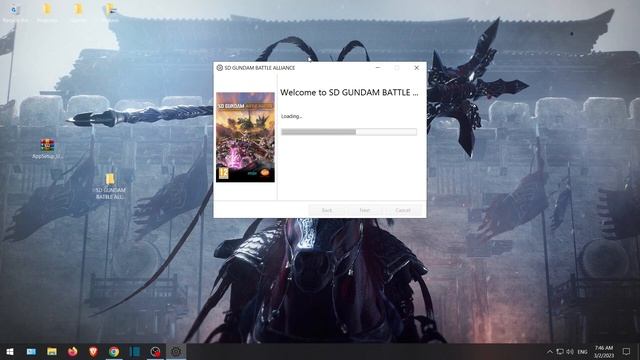Cancel the SD GUNDAM installation
Image resolution: width=640 pixels, height=360 pixels.
coord(402,210)
